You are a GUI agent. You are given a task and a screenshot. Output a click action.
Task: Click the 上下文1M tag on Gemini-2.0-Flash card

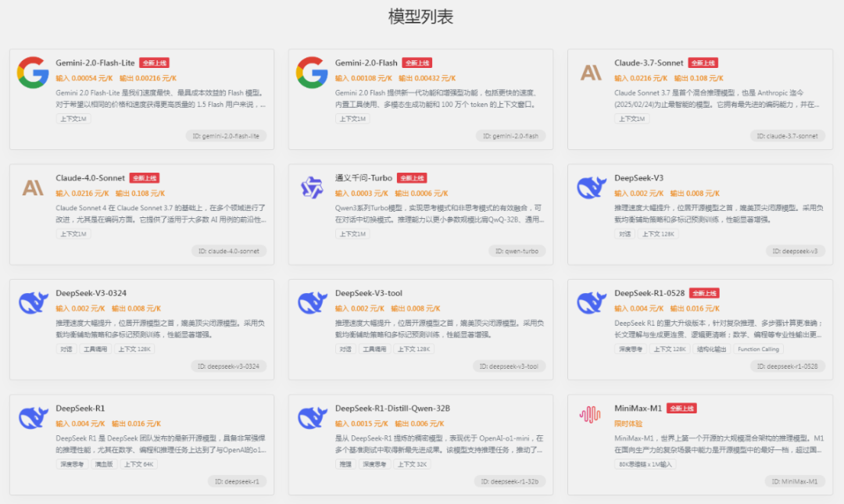click(352, 119)
